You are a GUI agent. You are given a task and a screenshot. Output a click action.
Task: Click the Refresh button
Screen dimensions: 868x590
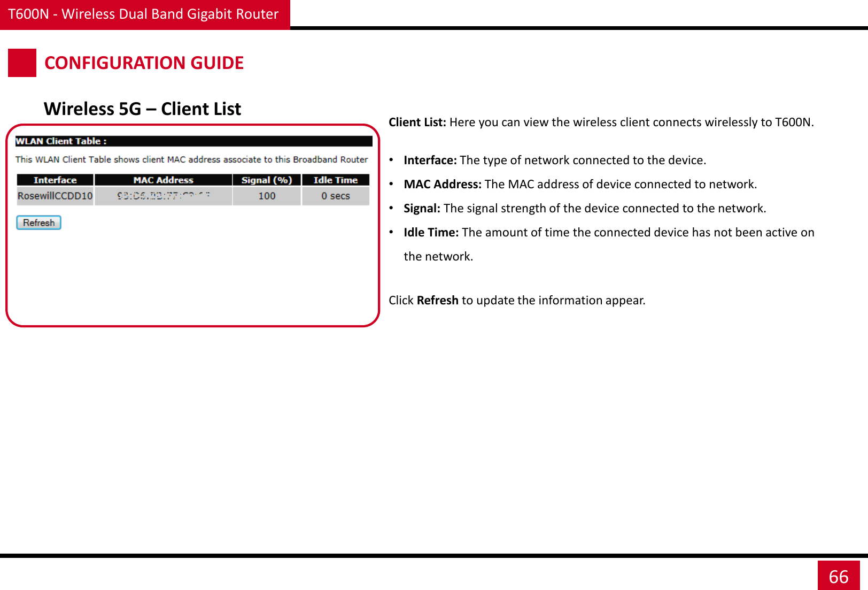39,223
